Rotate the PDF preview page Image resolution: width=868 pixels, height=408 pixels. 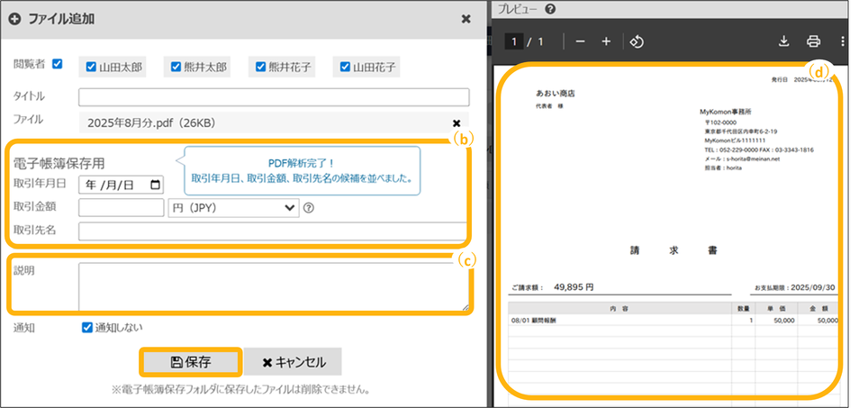coord(636,41)
